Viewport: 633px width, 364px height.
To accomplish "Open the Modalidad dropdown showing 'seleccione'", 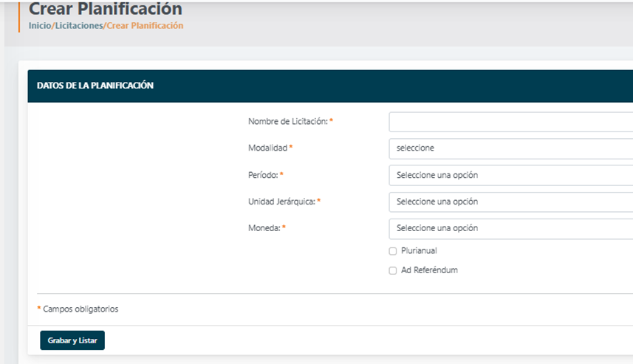I will (510, 148).
